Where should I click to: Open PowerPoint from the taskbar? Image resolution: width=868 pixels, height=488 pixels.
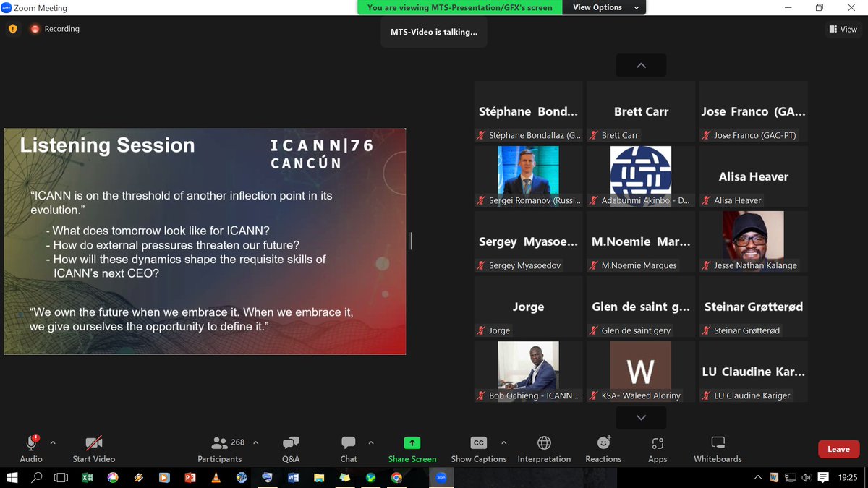point(190,477)
